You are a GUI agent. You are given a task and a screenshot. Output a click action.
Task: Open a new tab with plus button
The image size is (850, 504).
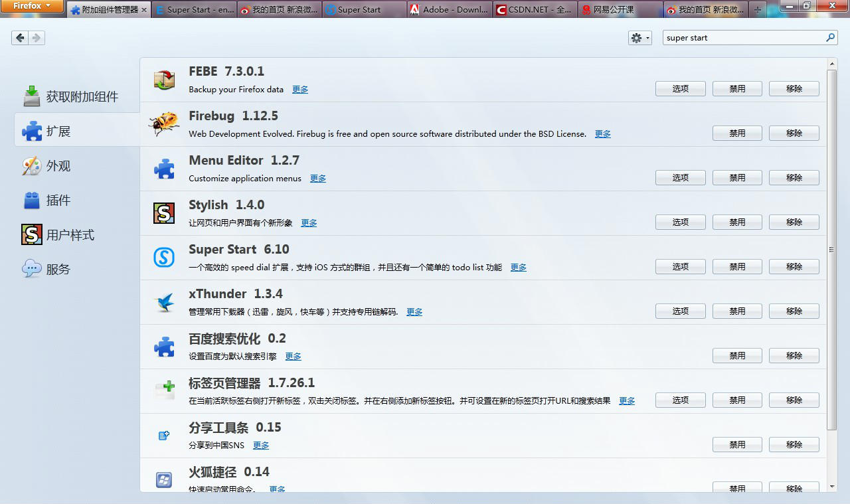point(758,10)
